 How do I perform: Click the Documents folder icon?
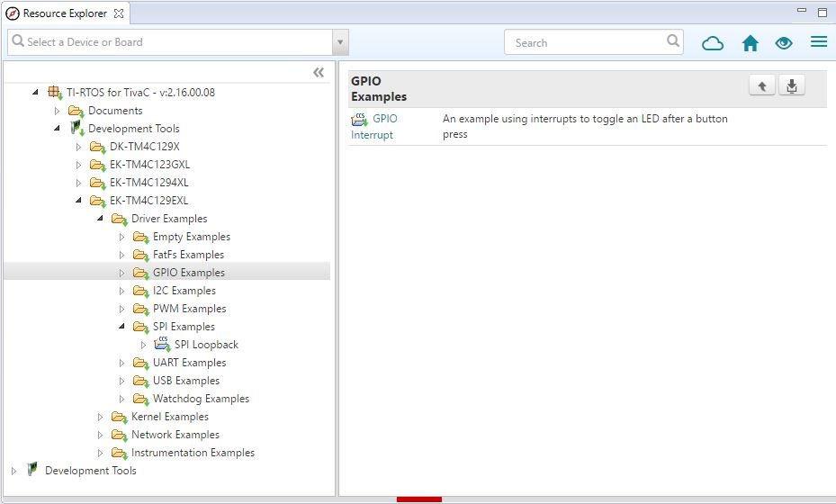(76, 111)
